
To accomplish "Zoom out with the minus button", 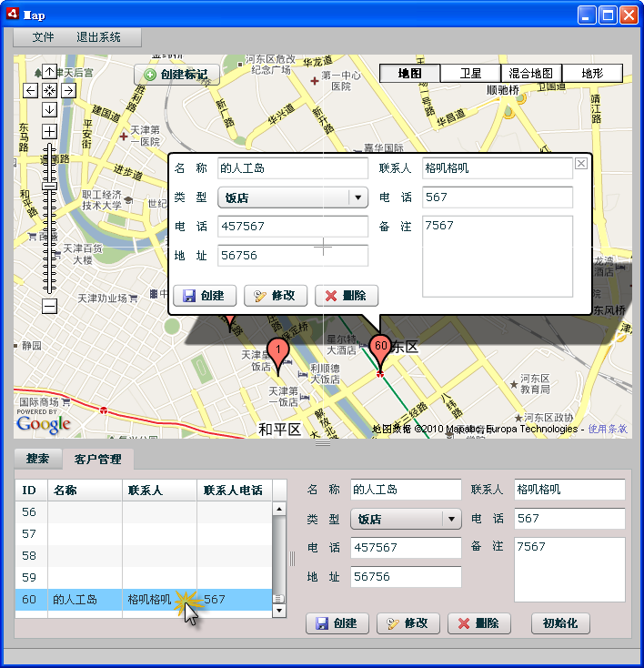I will click(x=49, y=306).
